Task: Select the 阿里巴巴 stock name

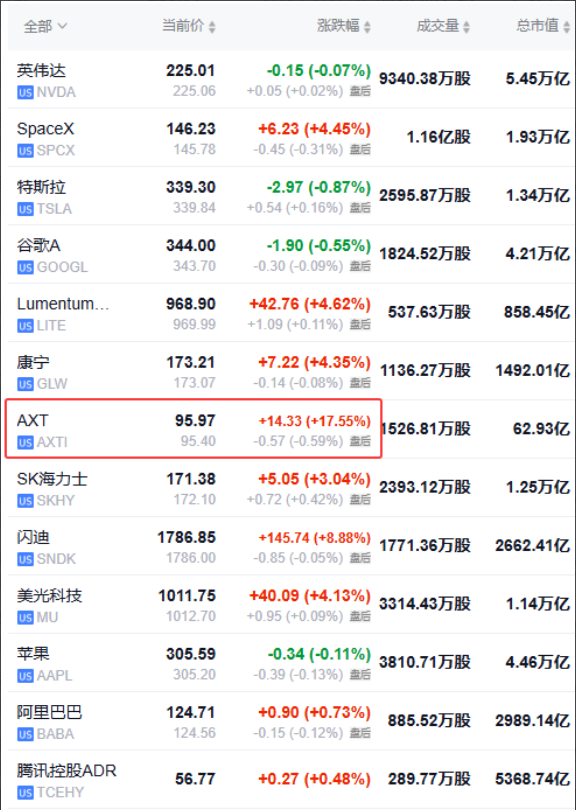Action: 50,712
